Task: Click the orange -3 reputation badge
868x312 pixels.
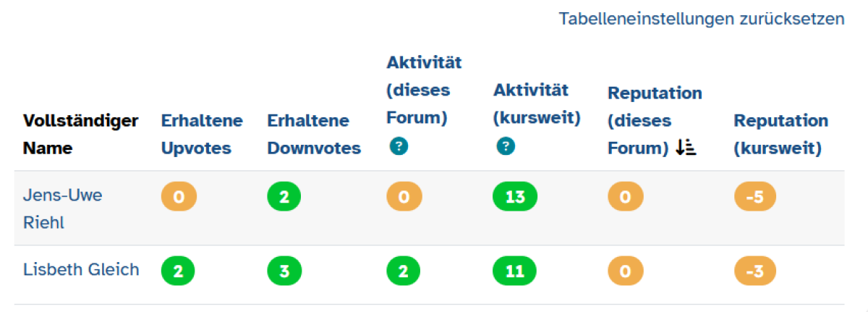Action: point(754,271)
